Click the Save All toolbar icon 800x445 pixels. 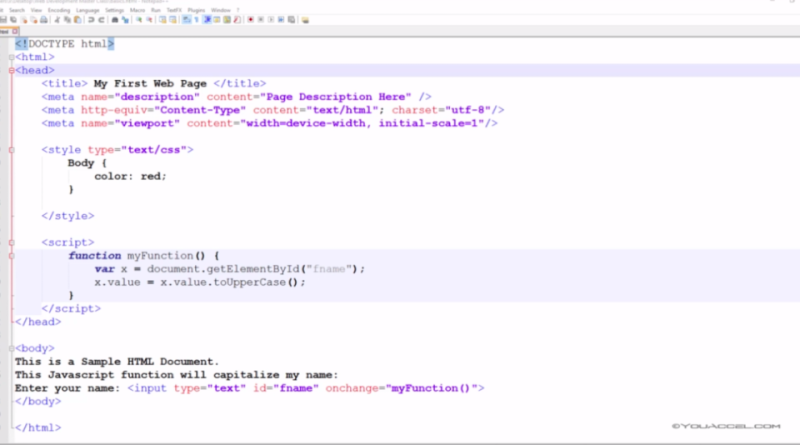[x=13, y=19]
